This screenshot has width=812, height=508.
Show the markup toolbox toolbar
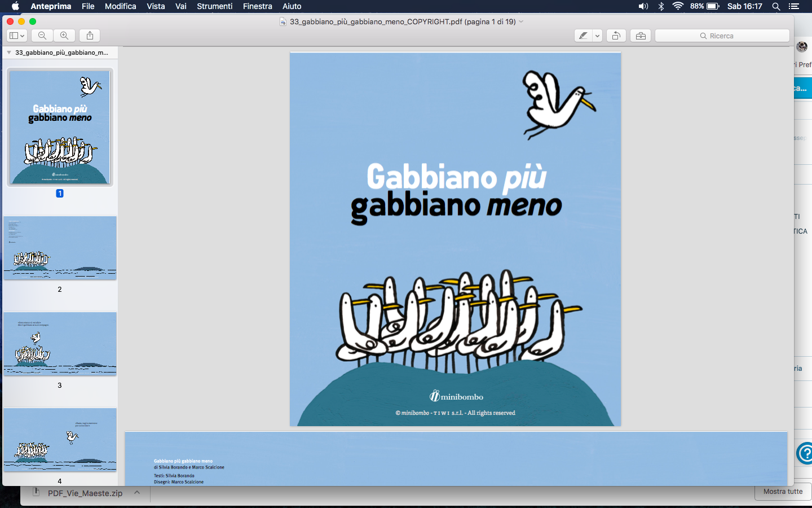point(641,36)
